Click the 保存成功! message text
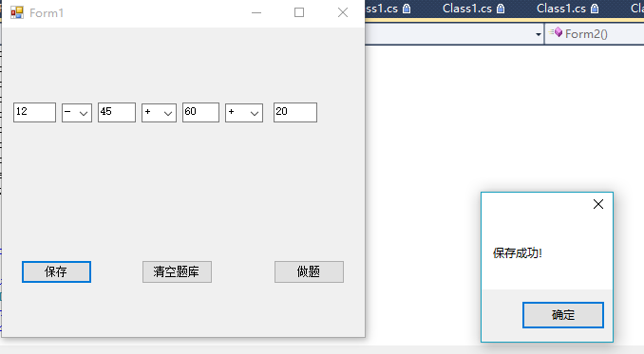The width and height of the screenshot is (644, 354). [518, 253]
